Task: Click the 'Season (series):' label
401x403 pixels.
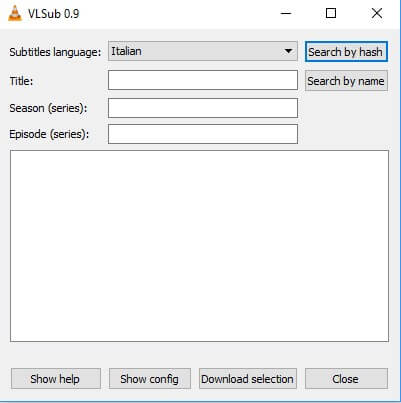Action: pos(48,108)
